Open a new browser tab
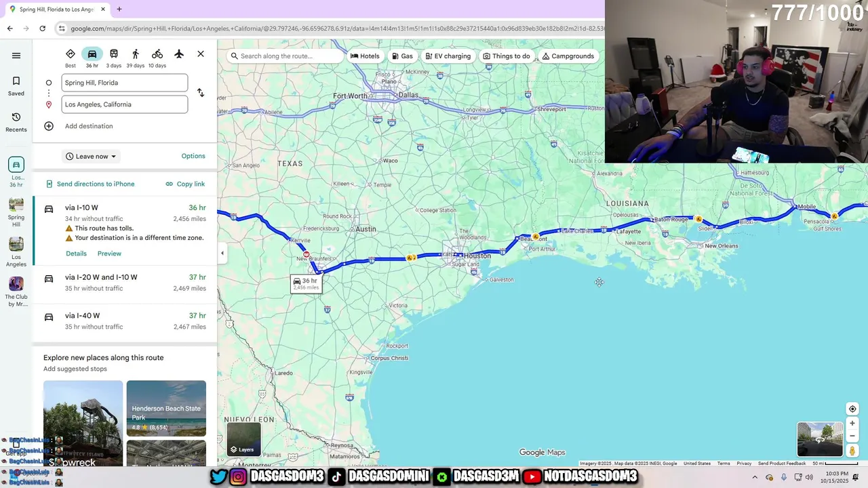The image size is (868, 488). tap(119, 9)
